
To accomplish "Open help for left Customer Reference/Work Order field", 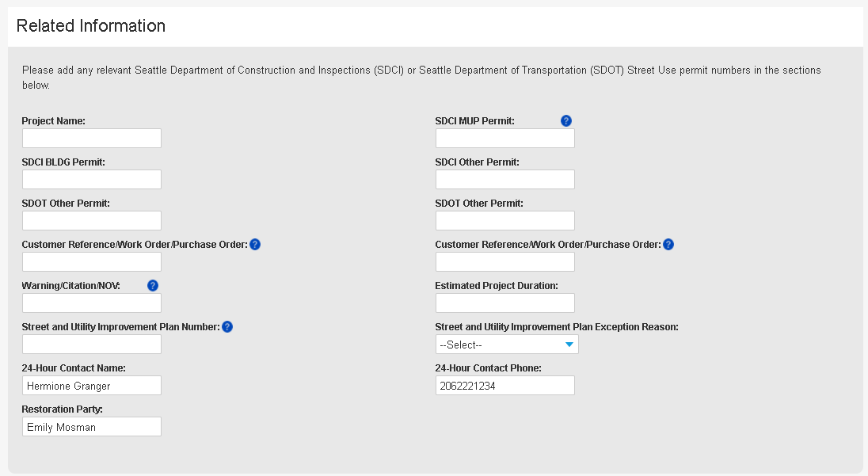I will (255, 245).
